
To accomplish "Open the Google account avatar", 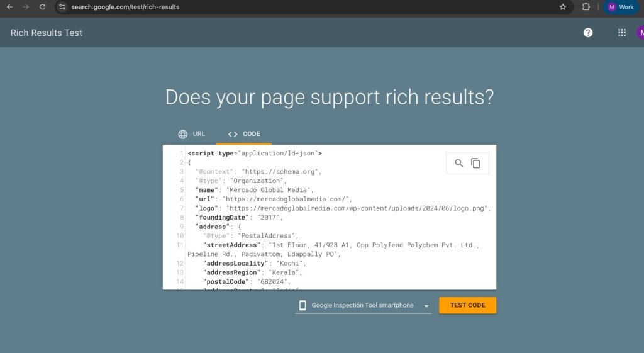I will point(640,33).
